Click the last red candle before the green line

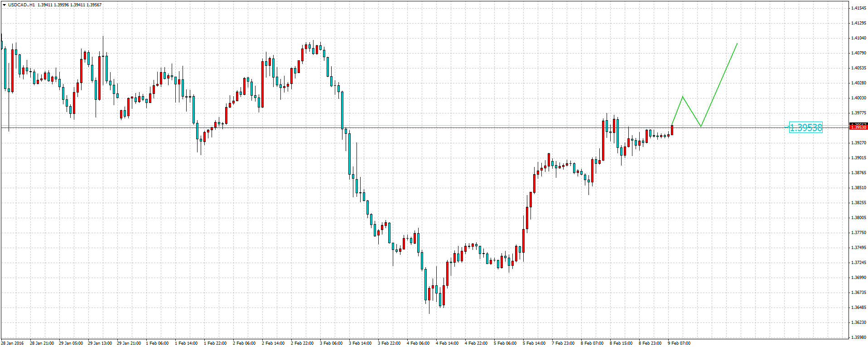click(x=672, y=130)
